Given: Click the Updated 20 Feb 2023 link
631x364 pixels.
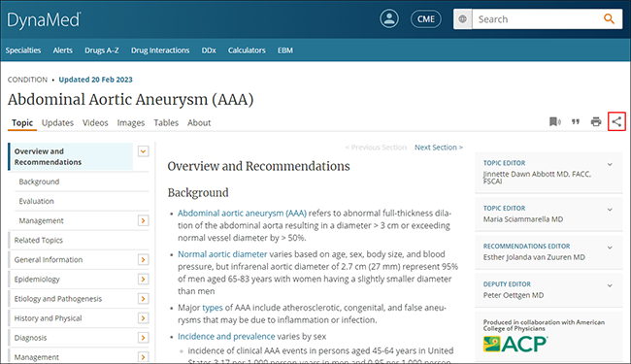Looking at the screenshot, I should point(95,80).
